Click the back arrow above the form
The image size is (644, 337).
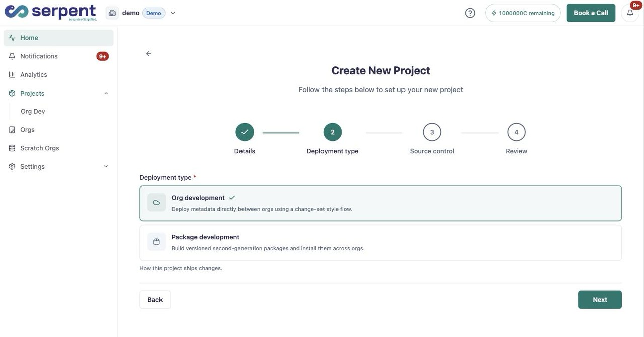[x=148, y=54]
